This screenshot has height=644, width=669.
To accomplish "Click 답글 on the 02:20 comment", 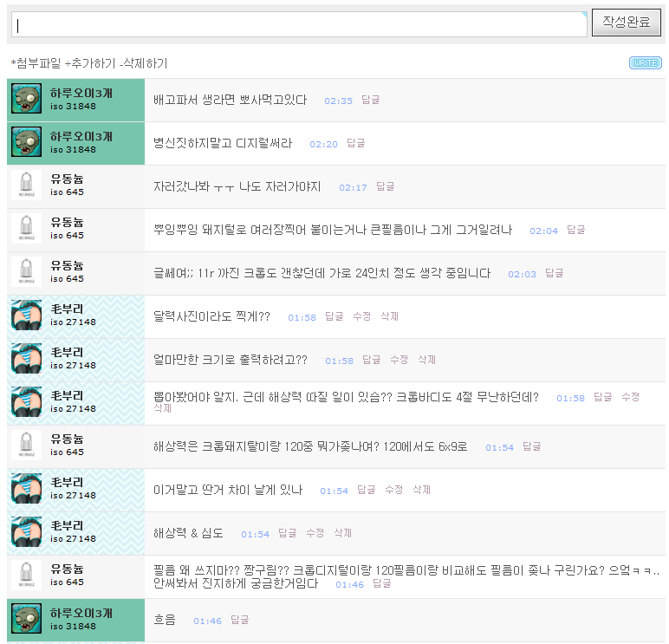I will pos(356,144).
